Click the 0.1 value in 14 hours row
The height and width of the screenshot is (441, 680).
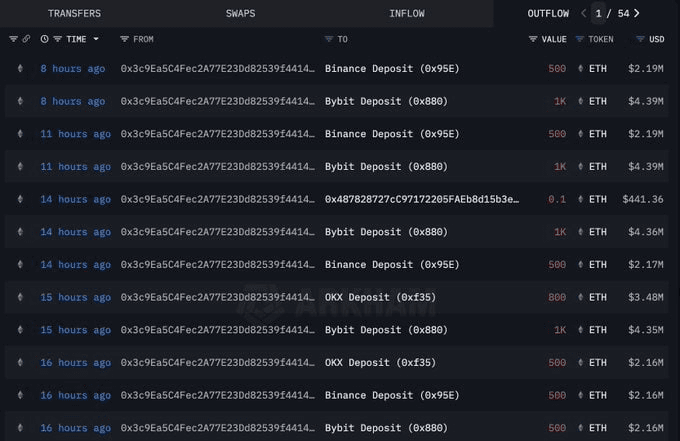(557, 199)
